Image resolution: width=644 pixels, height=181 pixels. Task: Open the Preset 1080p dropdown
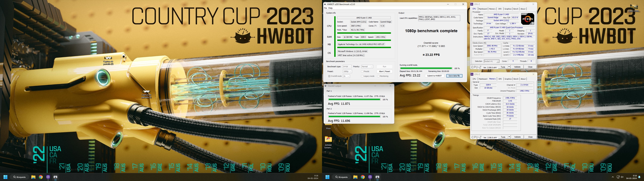[x=347, y=72]
